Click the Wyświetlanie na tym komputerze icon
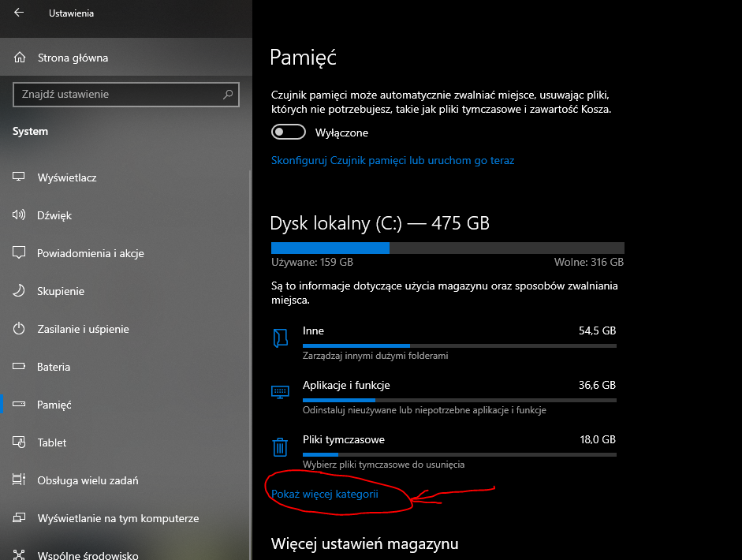Screen dimensions: 742x560 pos(18,517)
